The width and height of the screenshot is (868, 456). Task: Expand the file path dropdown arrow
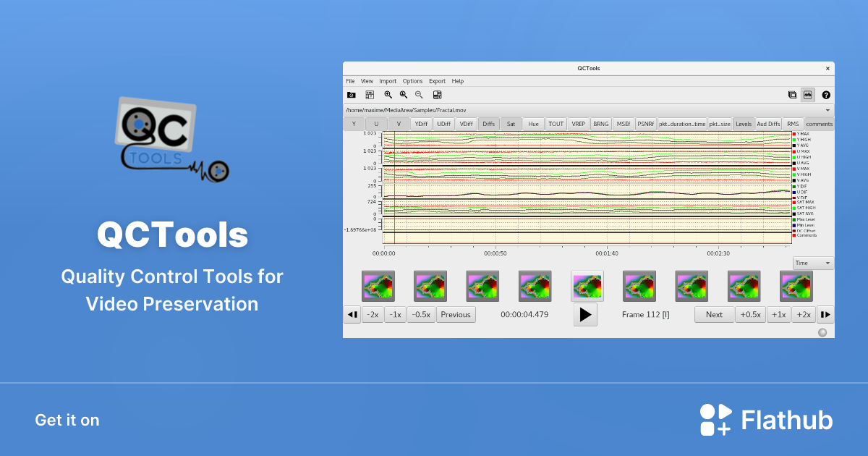coord(828,110)
